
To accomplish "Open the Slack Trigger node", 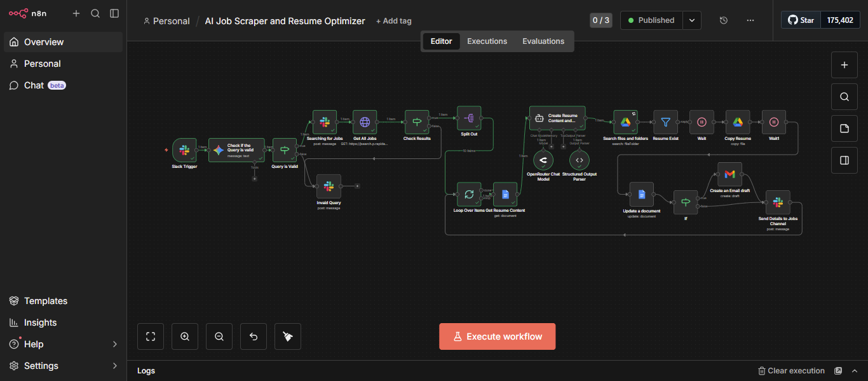I will (184, 150).
